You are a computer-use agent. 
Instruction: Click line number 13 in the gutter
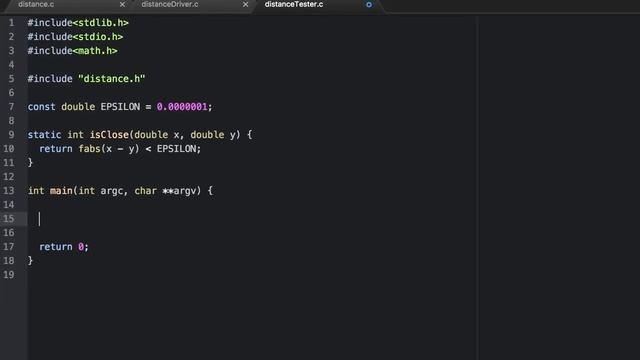pyautogui.click(x=9, y=191)
